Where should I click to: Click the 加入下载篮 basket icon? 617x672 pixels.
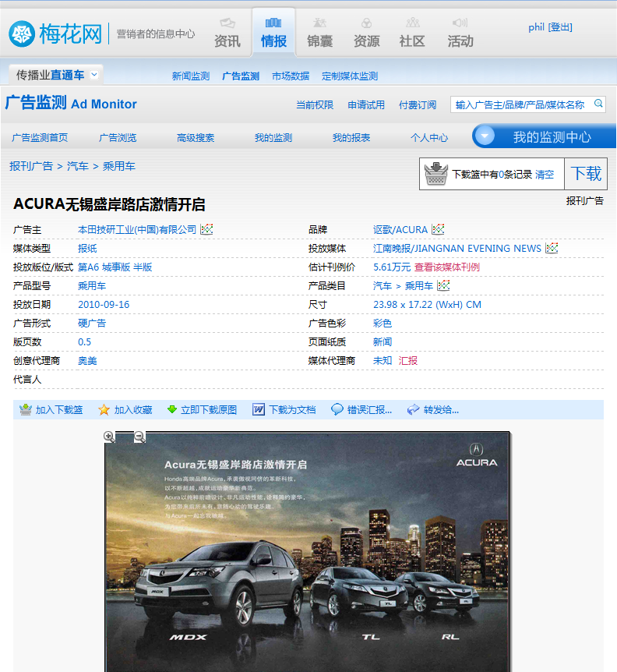pyautogui.click(x=26, y=410)
